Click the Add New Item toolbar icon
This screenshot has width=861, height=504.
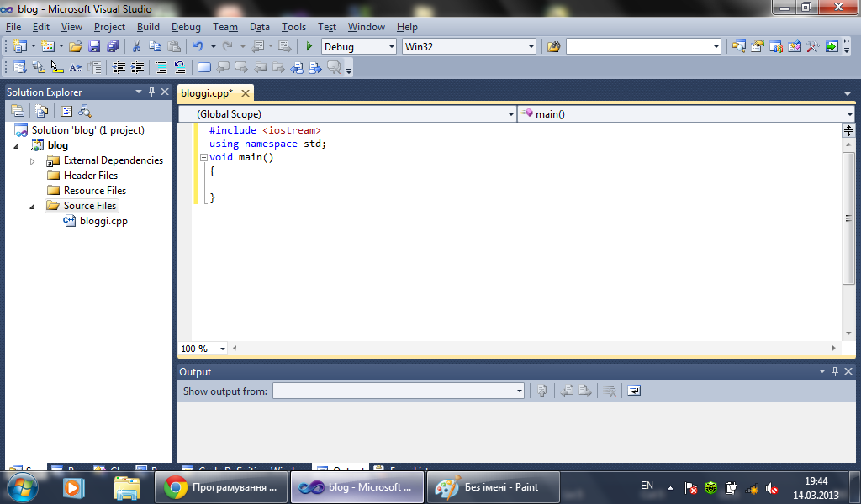(48, 46)
